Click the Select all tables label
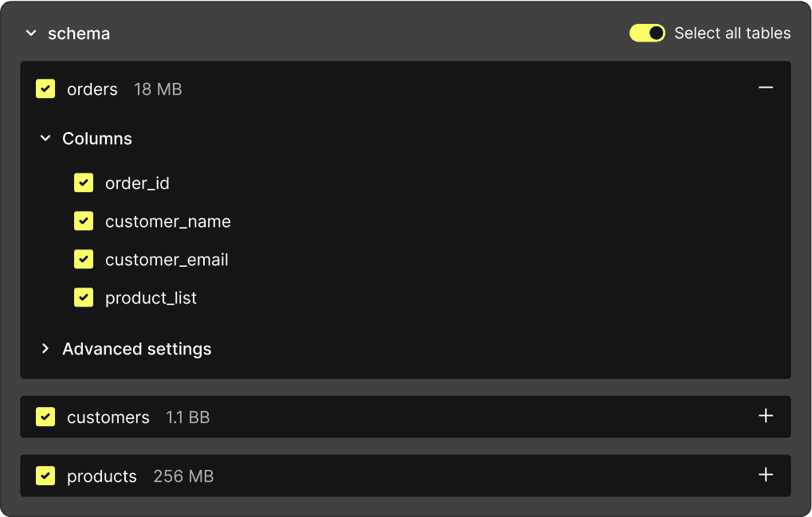The width and height of the screenshot is (812, 517). click(732, 33)
